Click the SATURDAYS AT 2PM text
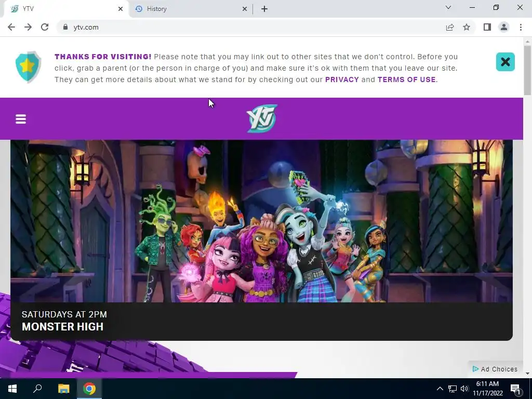Viewport: 532px width, 399px height. 64,314
